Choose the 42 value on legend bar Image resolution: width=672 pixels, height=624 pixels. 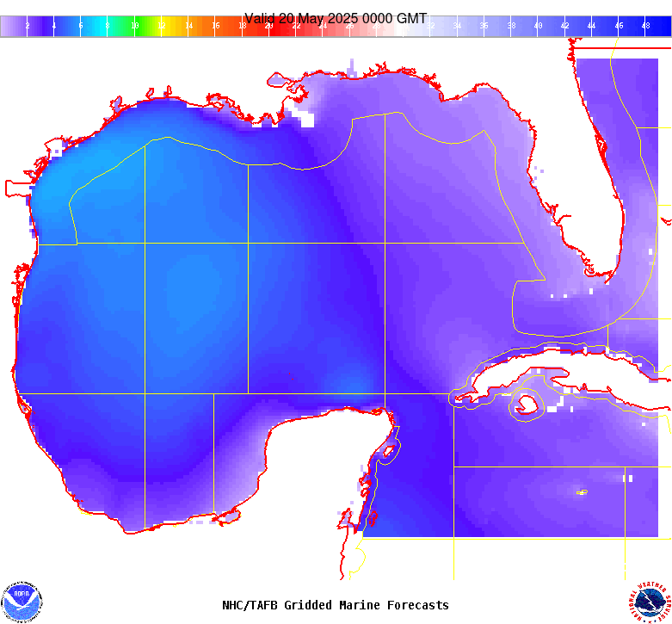(564, 26)
